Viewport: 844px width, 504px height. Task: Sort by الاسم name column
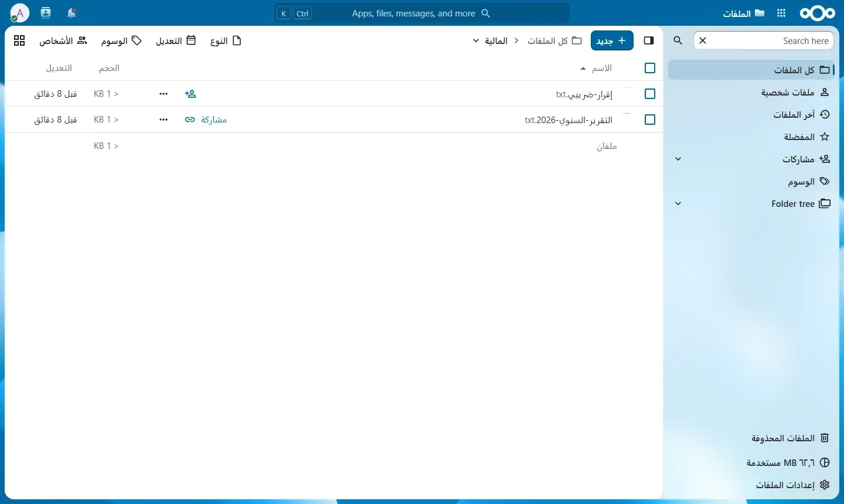coord(596,68)
